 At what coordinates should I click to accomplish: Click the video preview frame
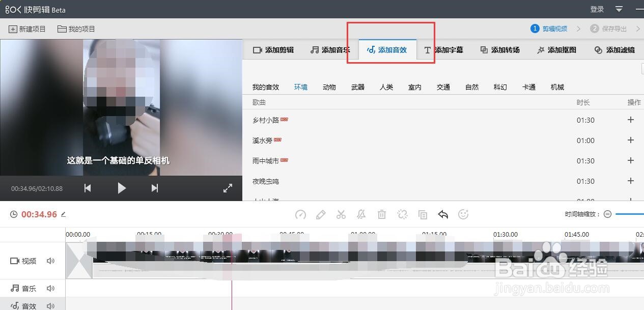121,107
